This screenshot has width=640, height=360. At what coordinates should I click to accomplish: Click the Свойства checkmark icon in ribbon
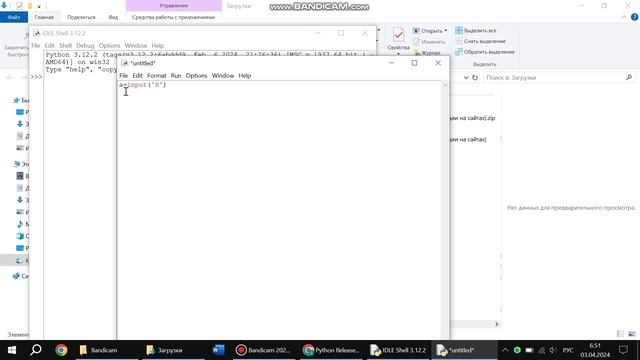pyautogui.click(x=398, y=35)
